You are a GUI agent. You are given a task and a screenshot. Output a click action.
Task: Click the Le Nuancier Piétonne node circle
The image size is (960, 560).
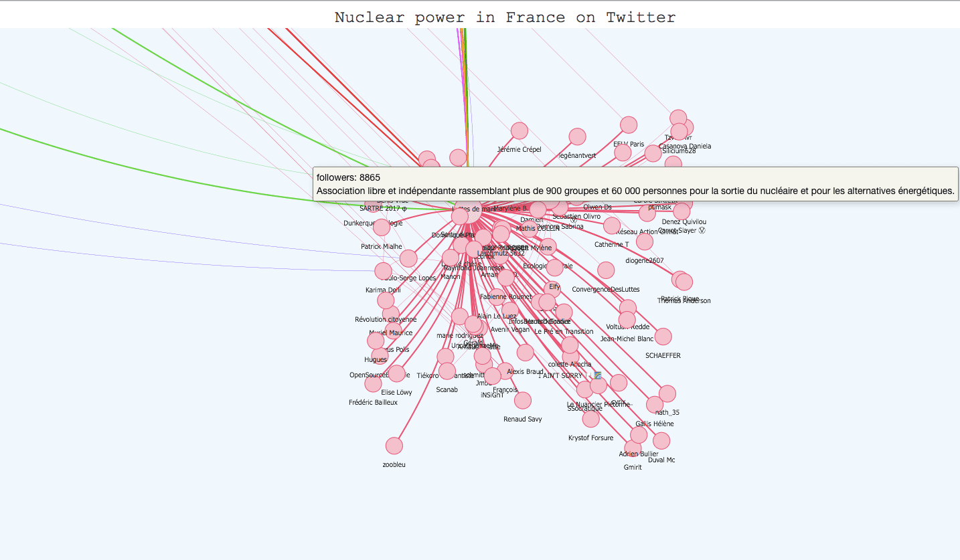pos(598,385)
